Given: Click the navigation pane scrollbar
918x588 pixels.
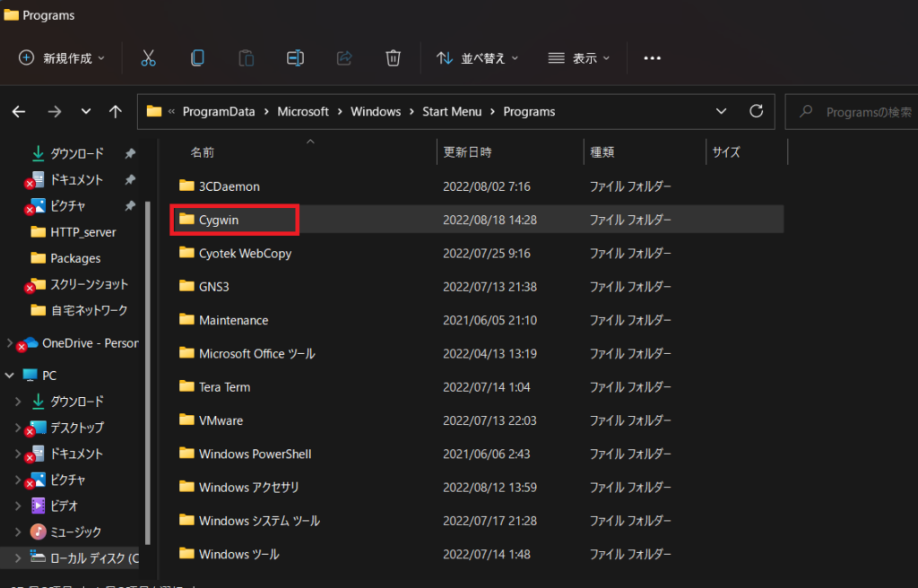Looking at the screenshot, I should pos(148,373).
